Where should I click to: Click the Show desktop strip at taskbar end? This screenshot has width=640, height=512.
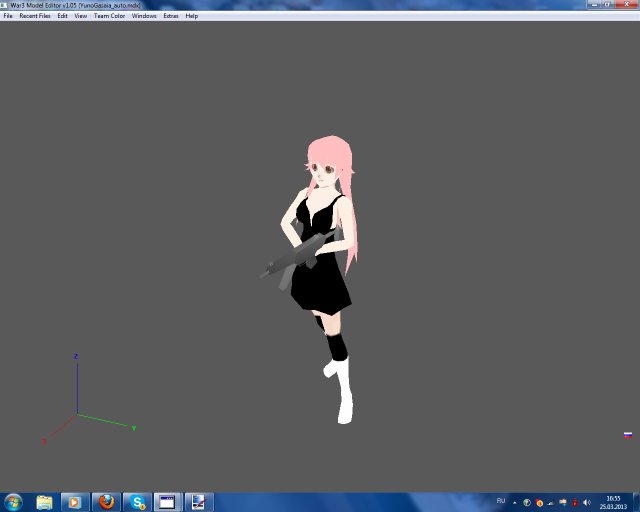pos(636,502)
